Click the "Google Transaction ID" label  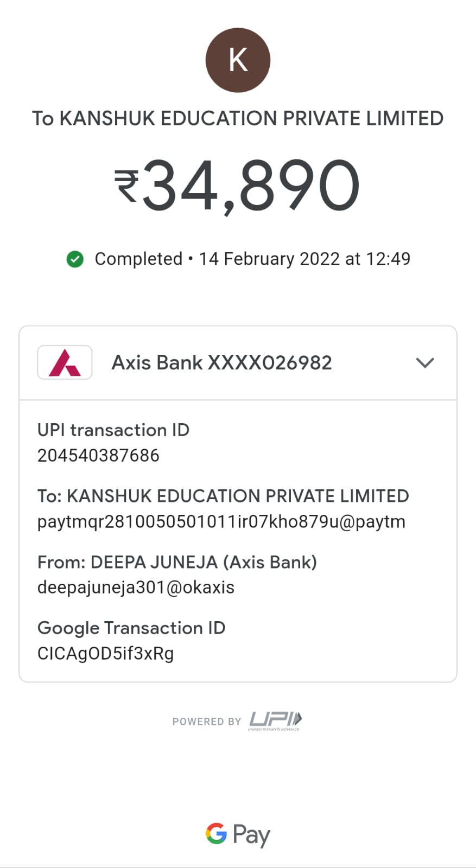pos(131,628)
